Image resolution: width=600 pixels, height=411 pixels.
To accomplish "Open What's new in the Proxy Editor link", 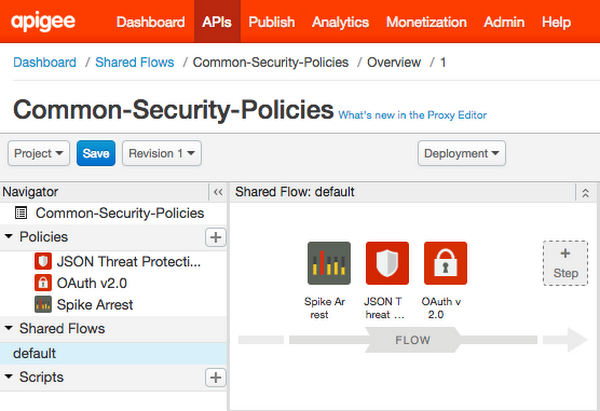I will (x=412, y=115).
